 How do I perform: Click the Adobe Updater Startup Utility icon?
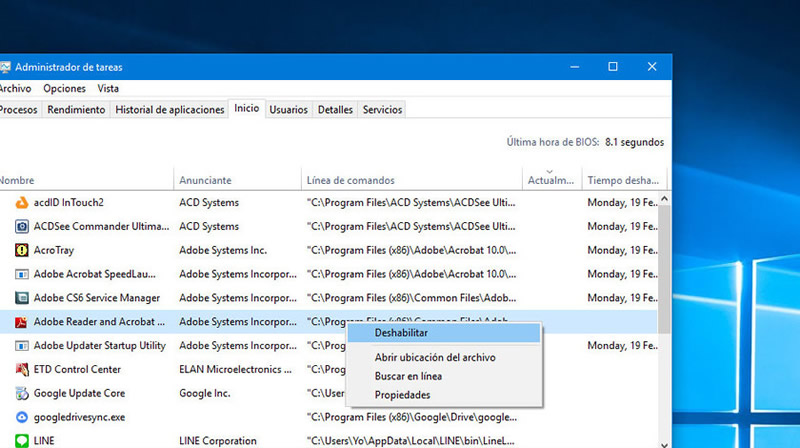[21, 346]
